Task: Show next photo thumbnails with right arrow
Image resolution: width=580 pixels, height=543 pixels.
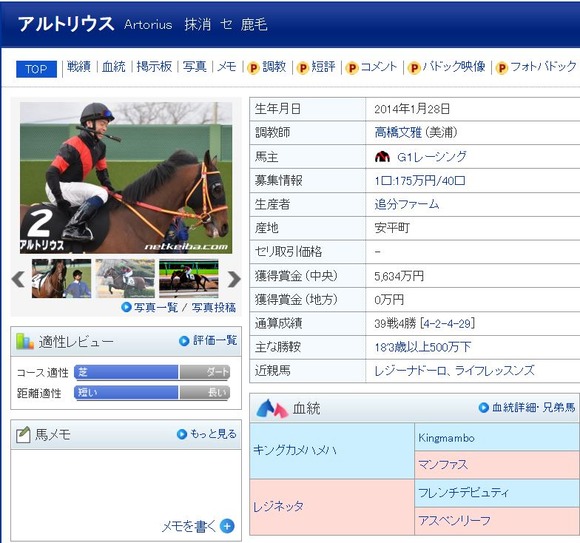Action: (x=234, y=279)
